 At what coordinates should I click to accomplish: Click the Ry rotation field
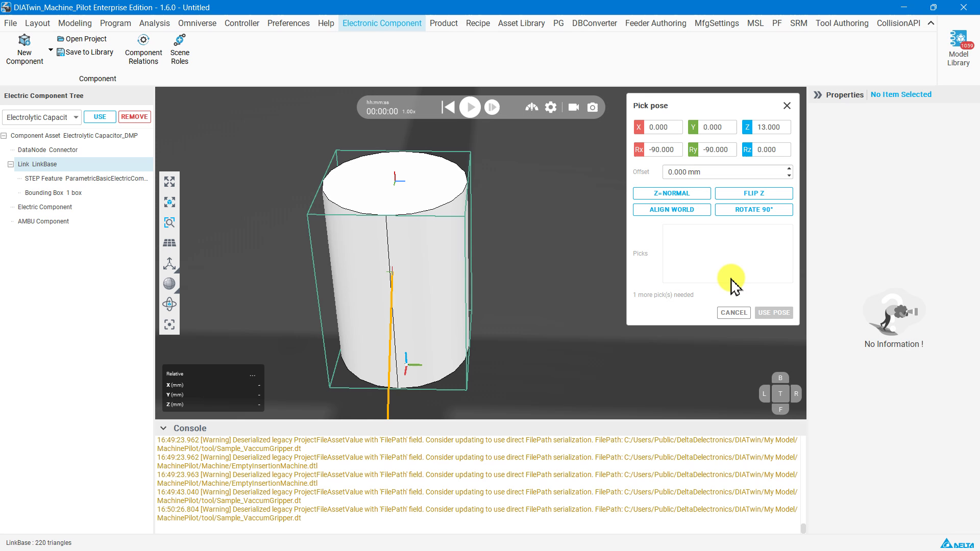click(x=717, y=149)
